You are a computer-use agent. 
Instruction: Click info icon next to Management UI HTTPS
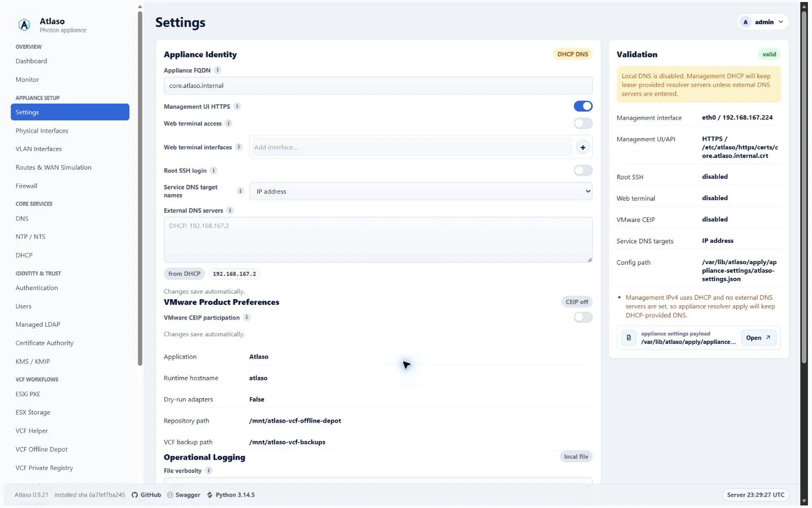pyautogui.click(x=237, y=106)
